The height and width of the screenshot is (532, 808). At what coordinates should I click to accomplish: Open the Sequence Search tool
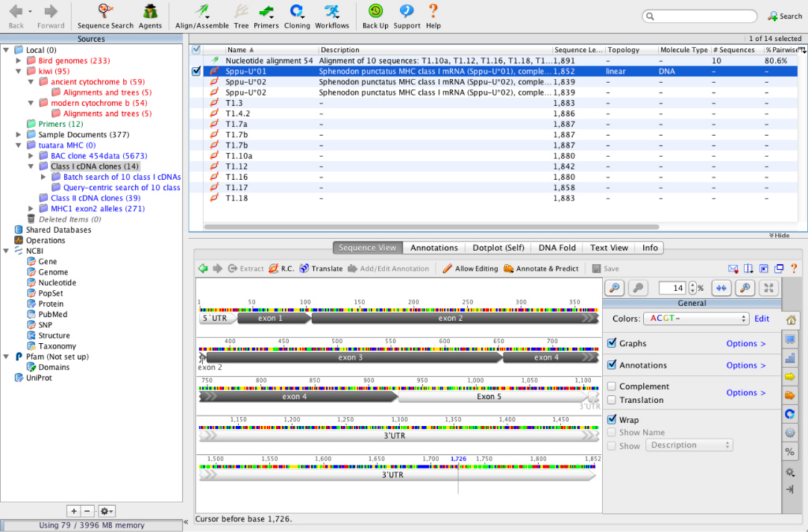point(105,16)
